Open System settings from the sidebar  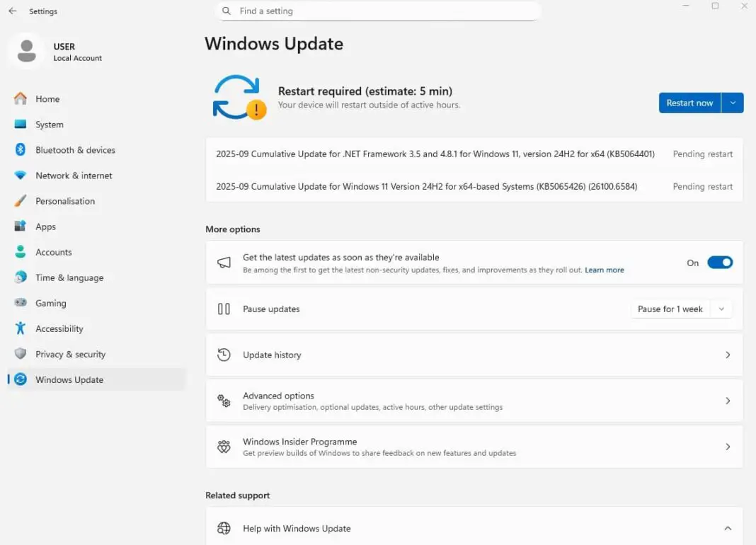49,124
